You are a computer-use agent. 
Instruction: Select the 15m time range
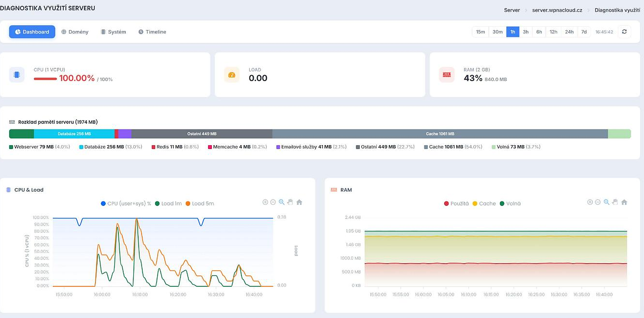480,32
